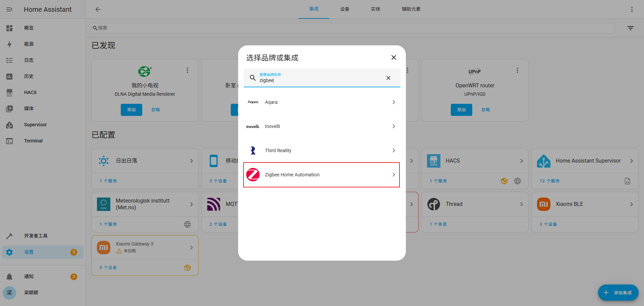
Task: Open the Supervisor panel icon
Action: click(9, 125)
